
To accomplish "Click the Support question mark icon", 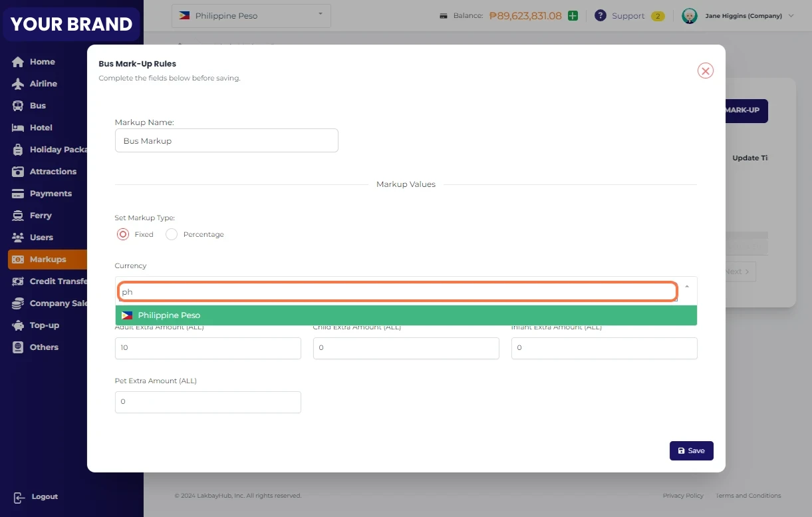I will point(601,16).
